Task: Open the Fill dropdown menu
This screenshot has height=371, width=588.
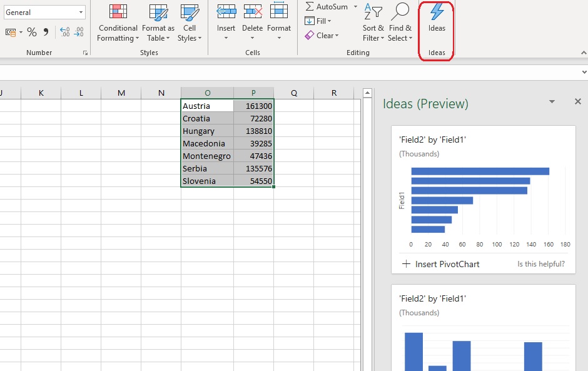Action: tap(318, 21)
